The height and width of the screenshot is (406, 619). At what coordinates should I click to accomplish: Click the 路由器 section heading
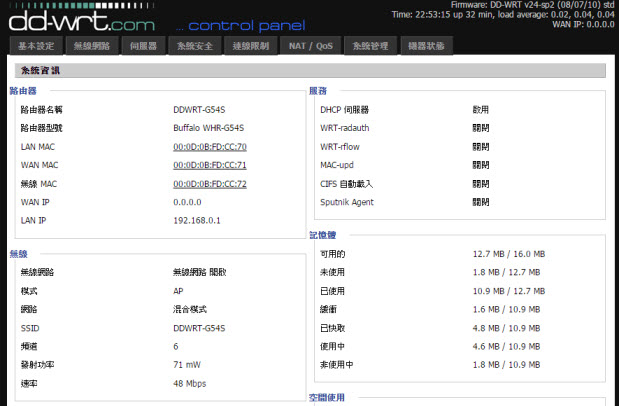tap(23, 91)
